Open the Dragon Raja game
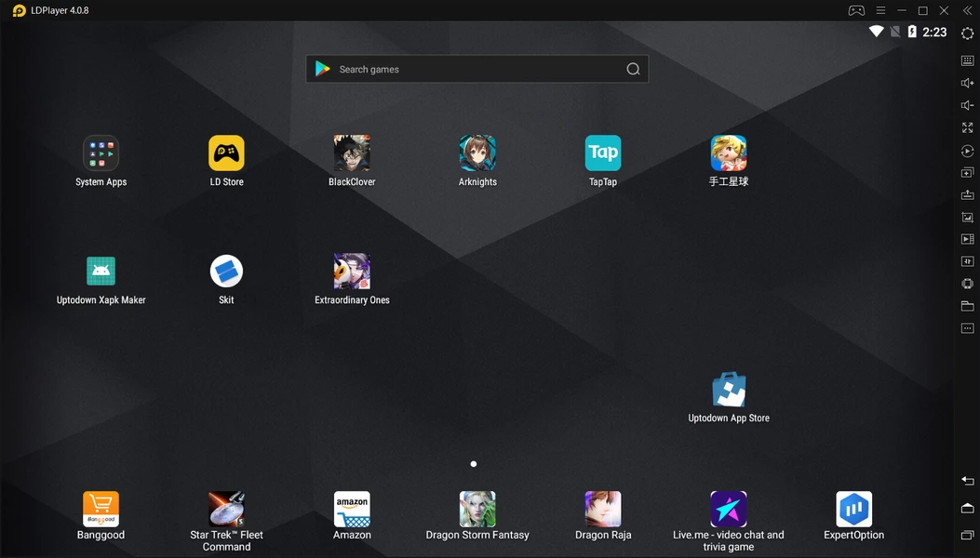Screen dimensions: 980x558 click(x=603, y=509)
